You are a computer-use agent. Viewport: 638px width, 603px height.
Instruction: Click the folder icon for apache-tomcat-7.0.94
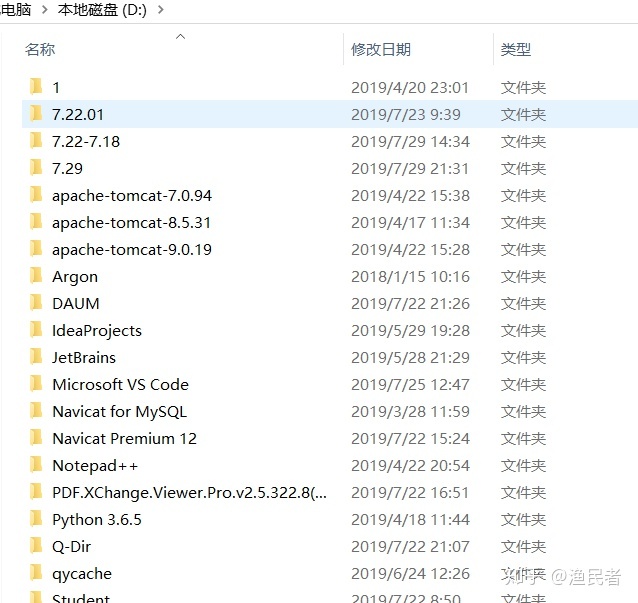tap(36, 194)
